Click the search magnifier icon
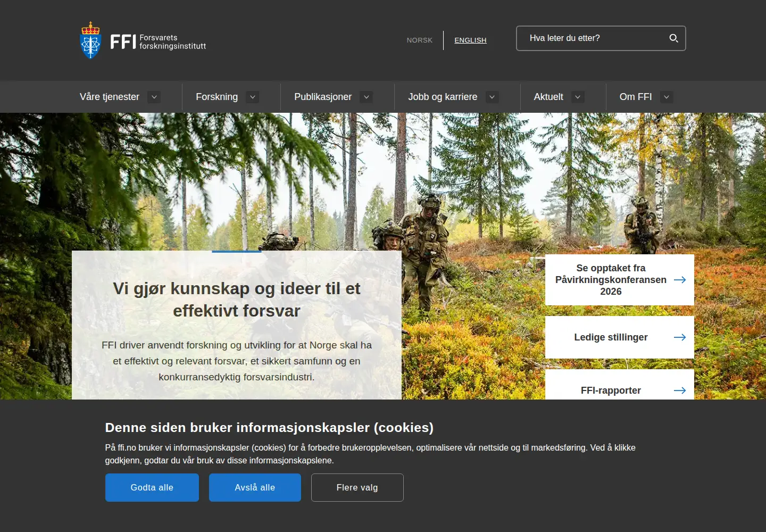 [673, 38]
